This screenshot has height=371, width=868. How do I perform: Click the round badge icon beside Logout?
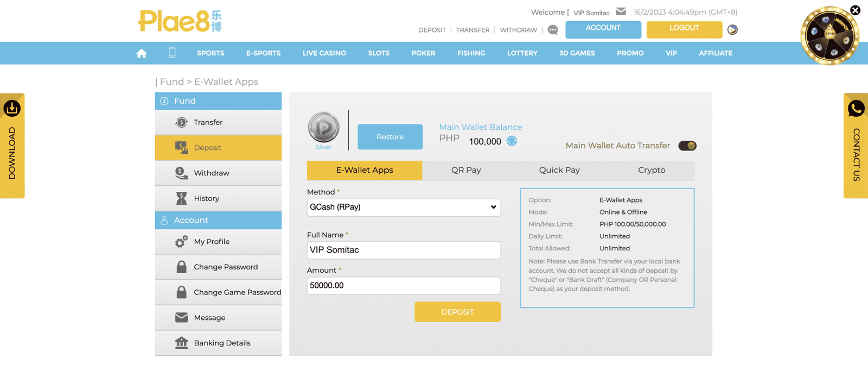point(732,30)
